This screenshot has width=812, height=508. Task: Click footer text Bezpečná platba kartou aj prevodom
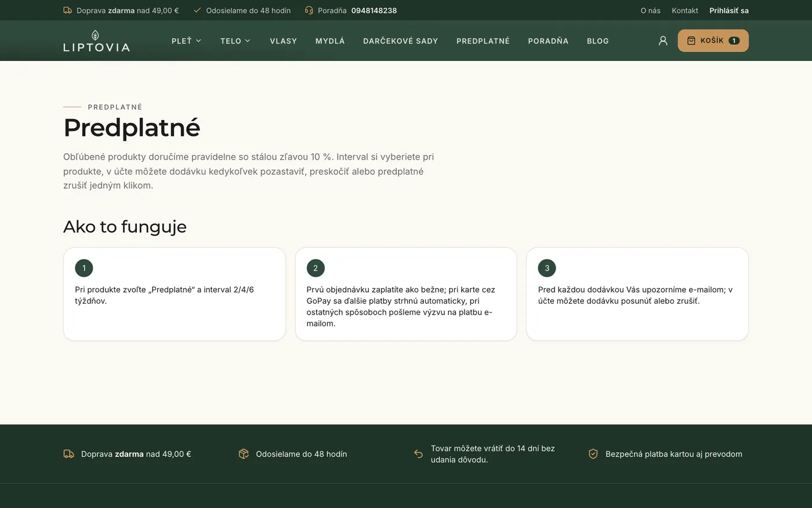(x=674, y=454)
